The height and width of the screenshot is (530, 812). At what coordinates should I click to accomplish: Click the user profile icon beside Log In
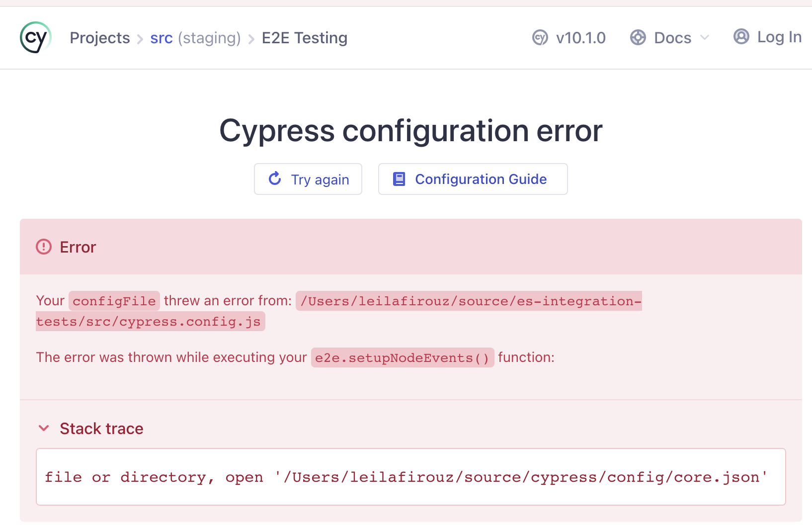[x=741, y=36]
